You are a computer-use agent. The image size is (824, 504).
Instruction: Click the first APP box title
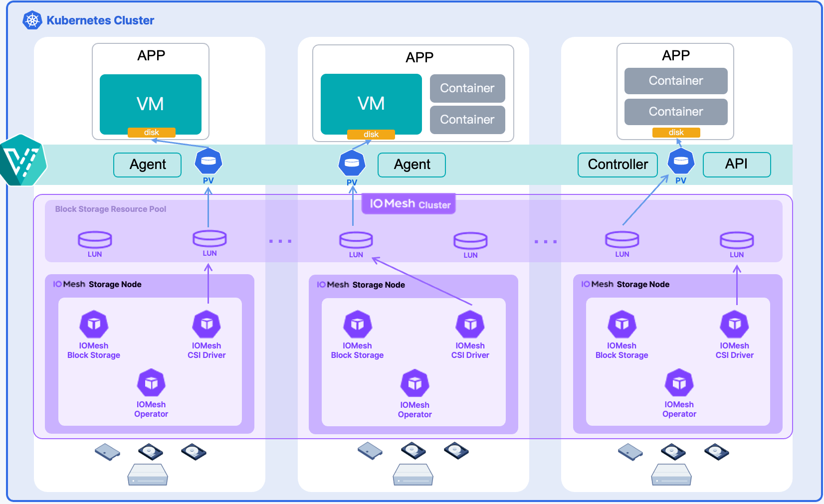[151, 55]
